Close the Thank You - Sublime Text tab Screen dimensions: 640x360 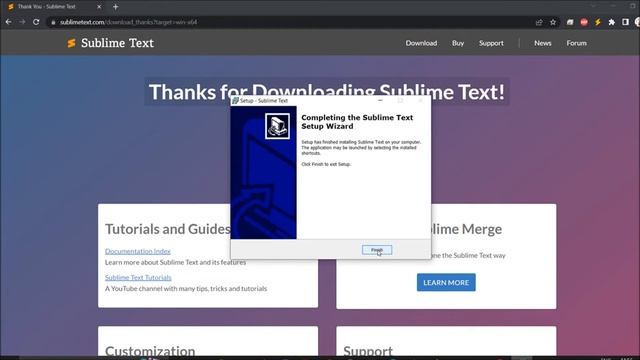pos(99,7)
